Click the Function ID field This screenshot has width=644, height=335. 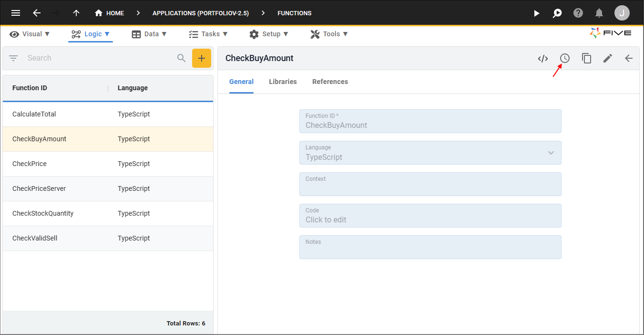point(430,121)
